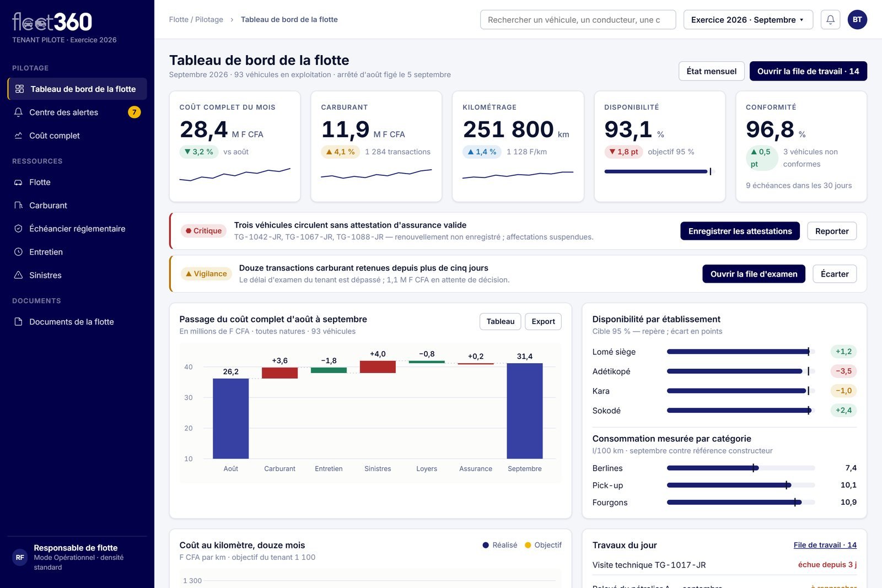Click the Septembre bar in waterfall chart
Screen dimensions: 882x588
pyautogui.click(x=525, y=411)
